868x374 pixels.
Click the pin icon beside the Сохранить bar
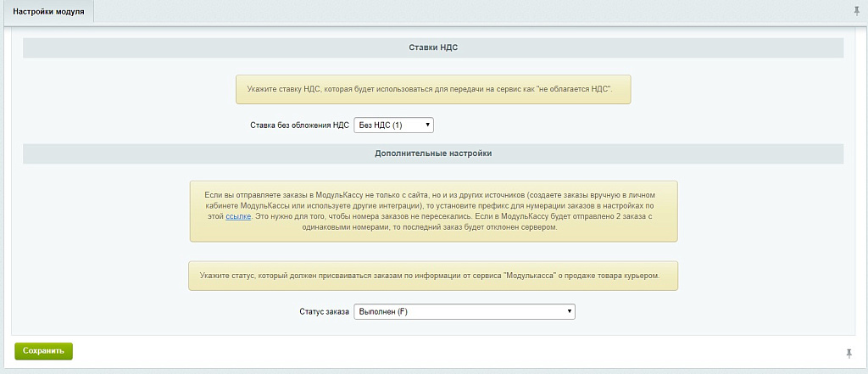[x=849, y=352]
